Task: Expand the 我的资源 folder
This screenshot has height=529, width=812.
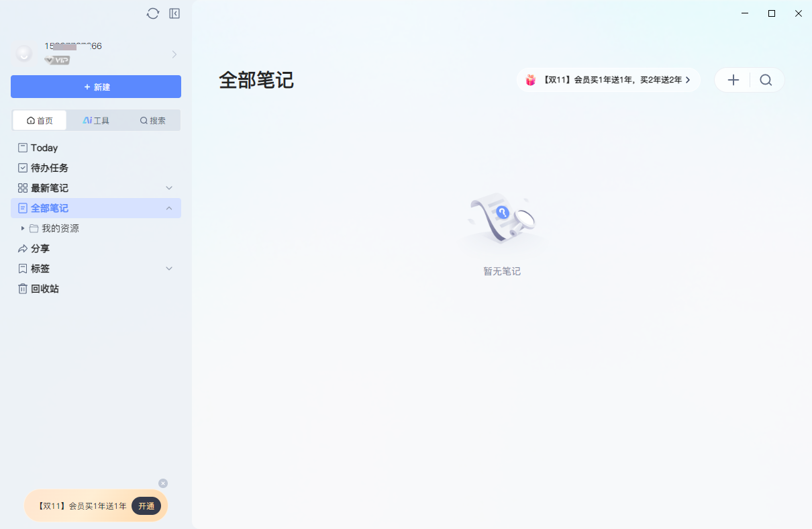Action: coord(22,228)
